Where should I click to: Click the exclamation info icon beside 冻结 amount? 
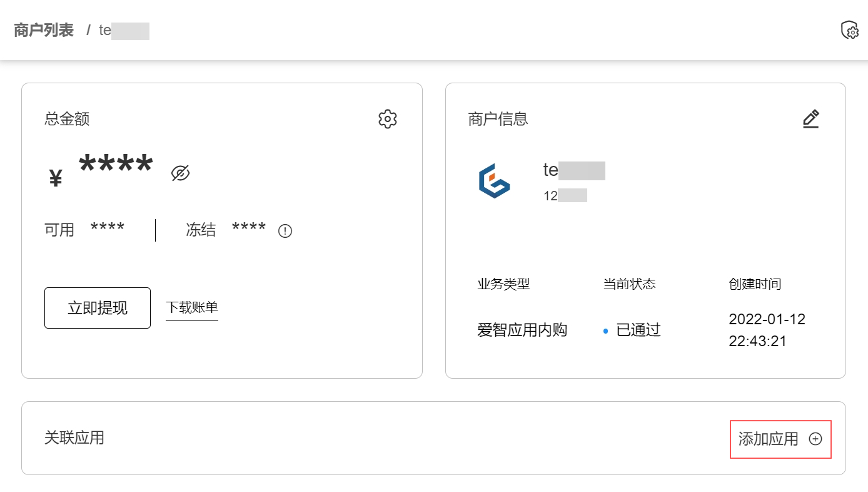[285, 231]
